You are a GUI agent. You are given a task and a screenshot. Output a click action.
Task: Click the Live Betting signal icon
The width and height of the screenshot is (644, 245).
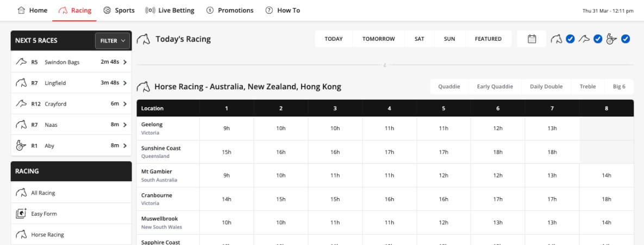150,10
